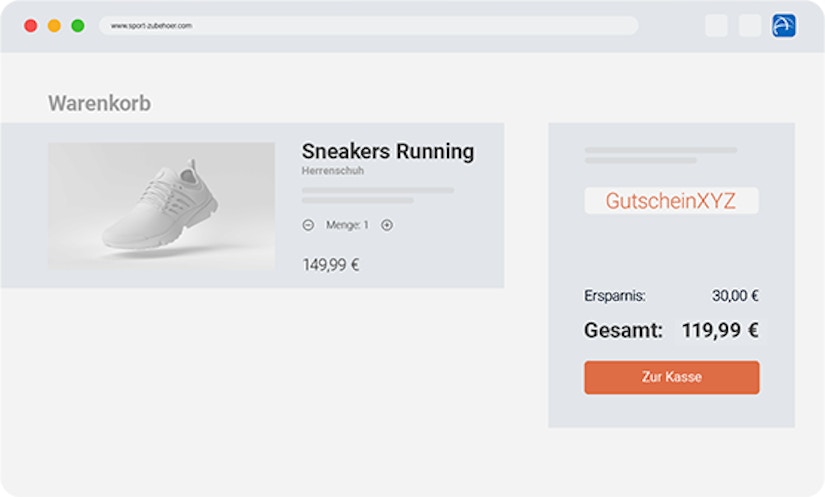Click the placeholder lines above coupon field
Screen dimensions: 825x497
point(661,155)
